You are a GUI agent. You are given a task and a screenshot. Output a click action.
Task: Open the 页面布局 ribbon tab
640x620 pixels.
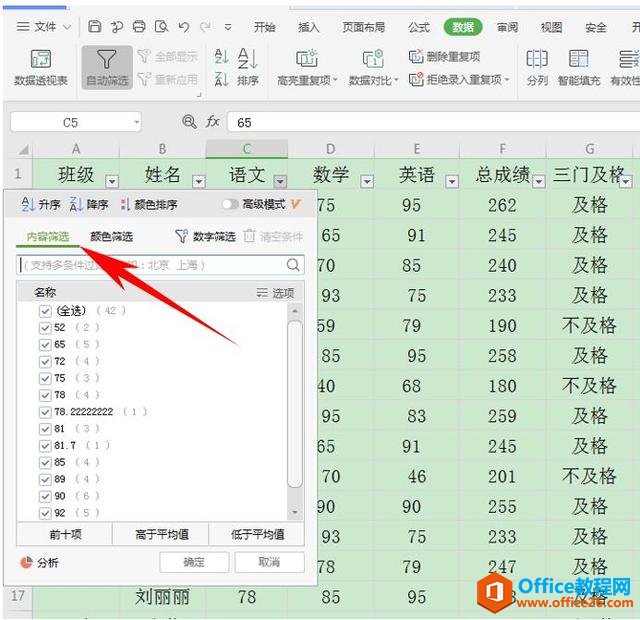pyautogui.click(x=363, y=27)
